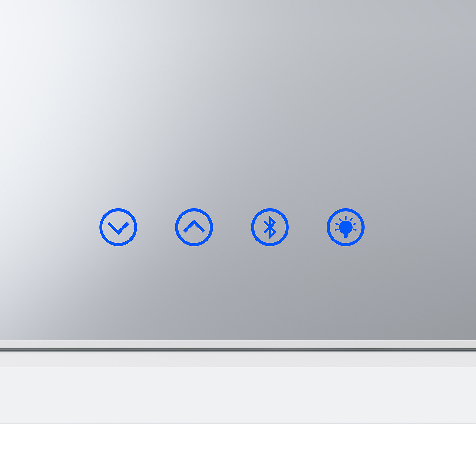Tap the Bluetooth circle icon
Image resolution: width=476 pixels, height=476 pixels.
[x=270, y=227]
